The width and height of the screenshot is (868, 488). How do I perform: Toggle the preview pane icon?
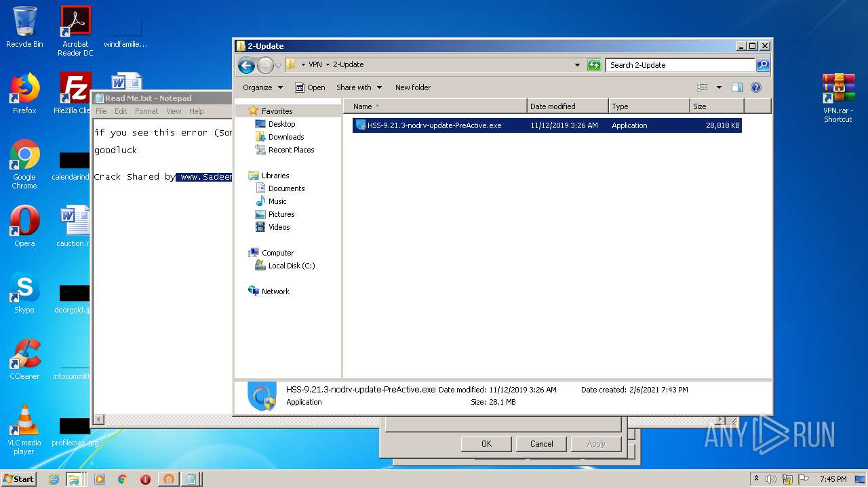click(x=737, y=87)
